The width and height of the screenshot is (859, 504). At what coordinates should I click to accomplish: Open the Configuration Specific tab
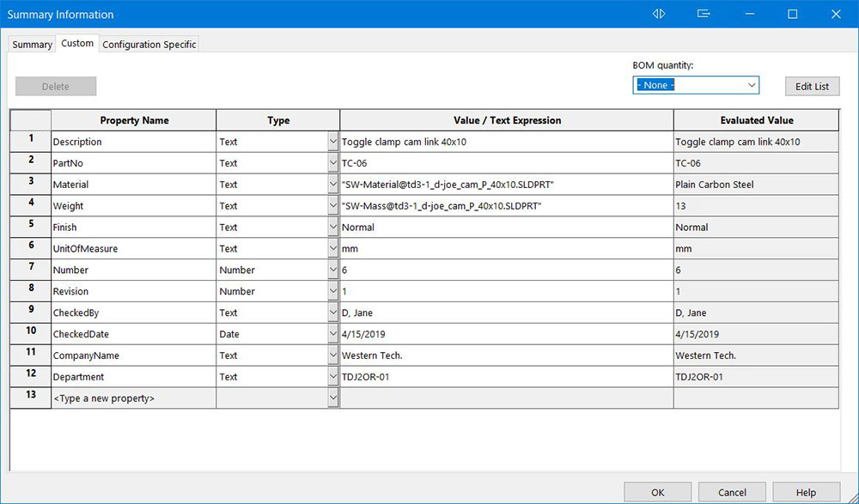[x=149, y=44]
